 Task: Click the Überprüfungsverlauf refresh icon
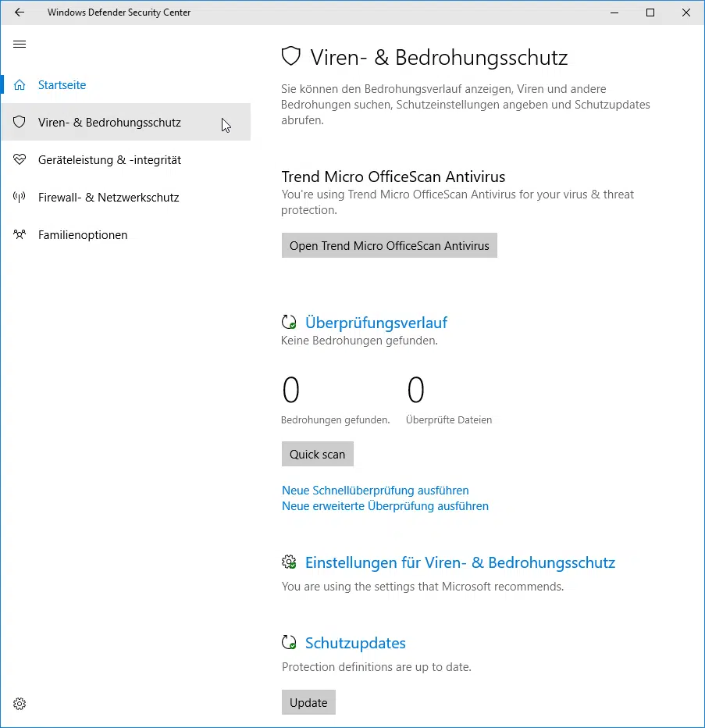[x=289, y=322]
